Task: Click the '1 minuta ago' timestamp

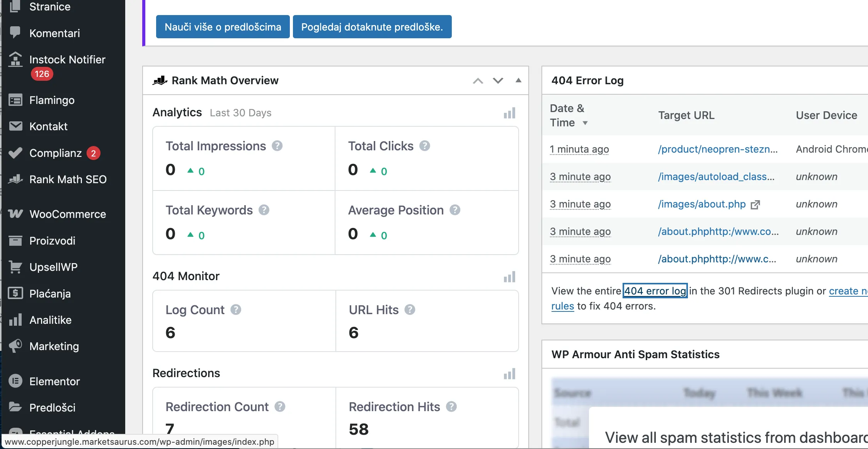Action: [579, 149]
